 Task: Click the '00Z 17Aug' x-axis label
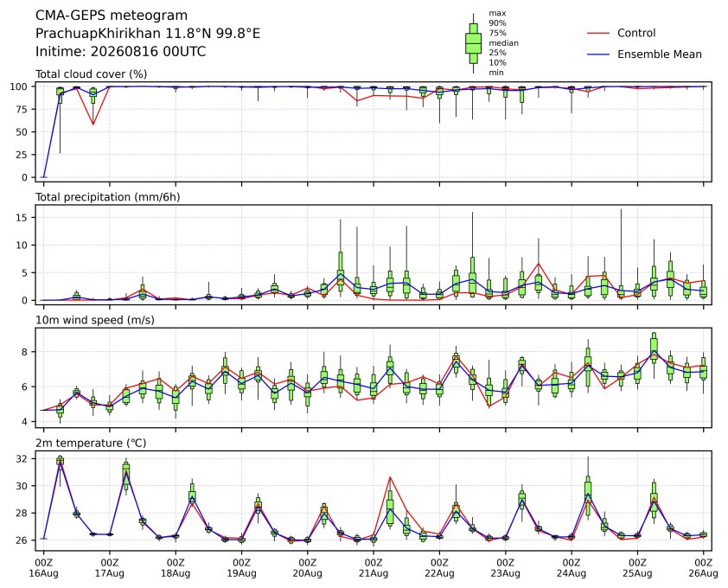[x=110, y=568]
